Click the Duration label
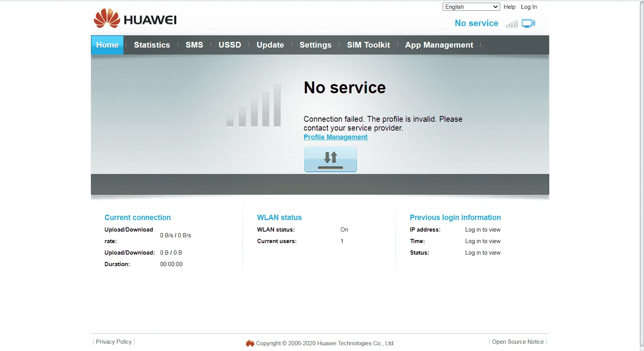Image resolution: width=644 pixels, height=351 pixels. [x=117, y=264]
